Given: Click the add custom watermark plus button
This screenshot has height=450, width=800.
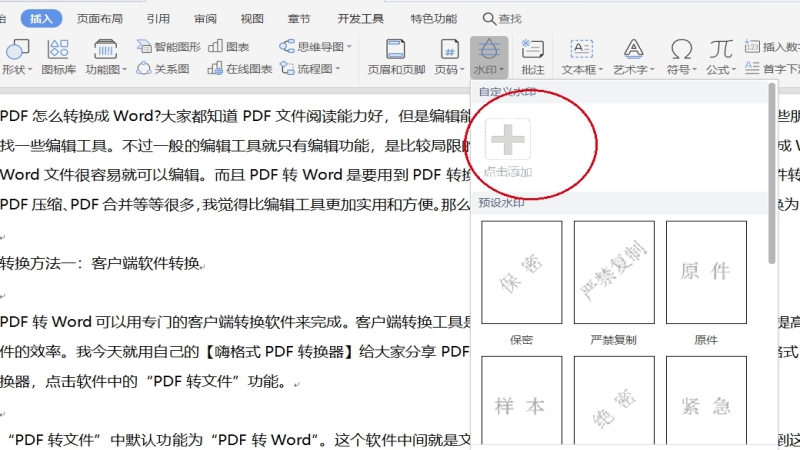Looking at the screenshot, I should point(508,138).
